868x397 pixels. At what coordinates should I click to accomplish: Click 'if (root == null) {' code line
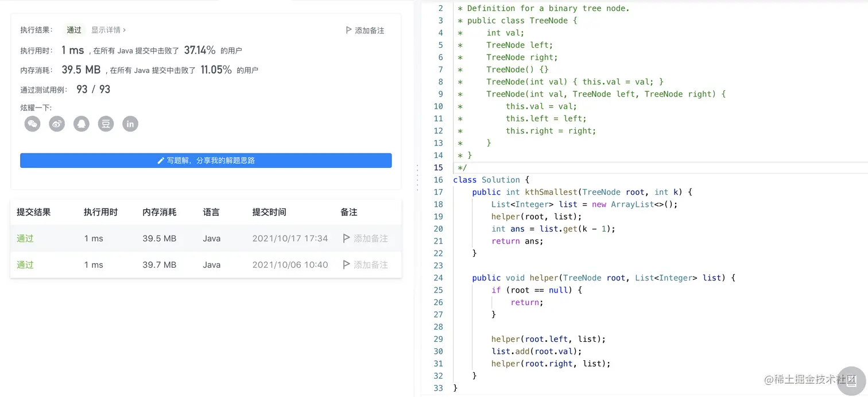coord(537,290)
